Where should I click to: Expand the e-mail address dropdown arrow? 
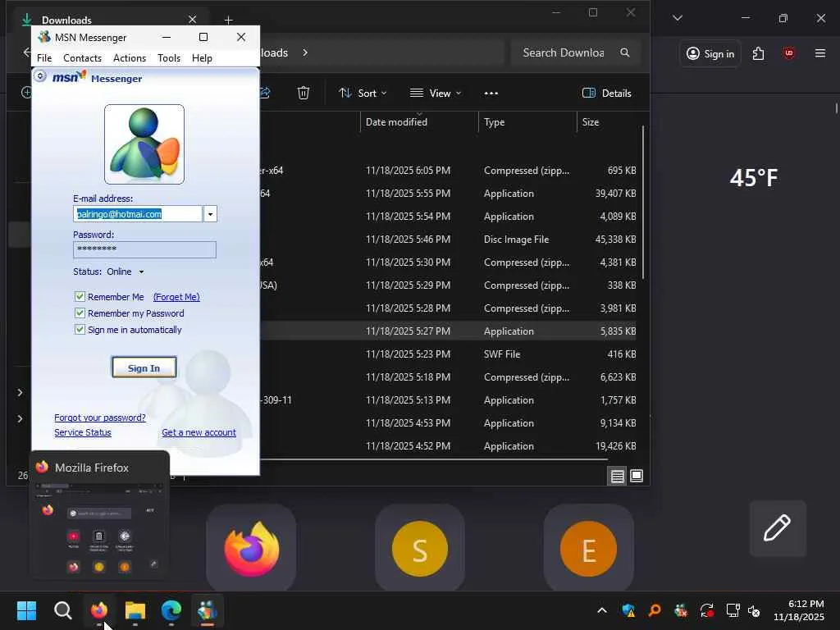(x=210, y=214)
